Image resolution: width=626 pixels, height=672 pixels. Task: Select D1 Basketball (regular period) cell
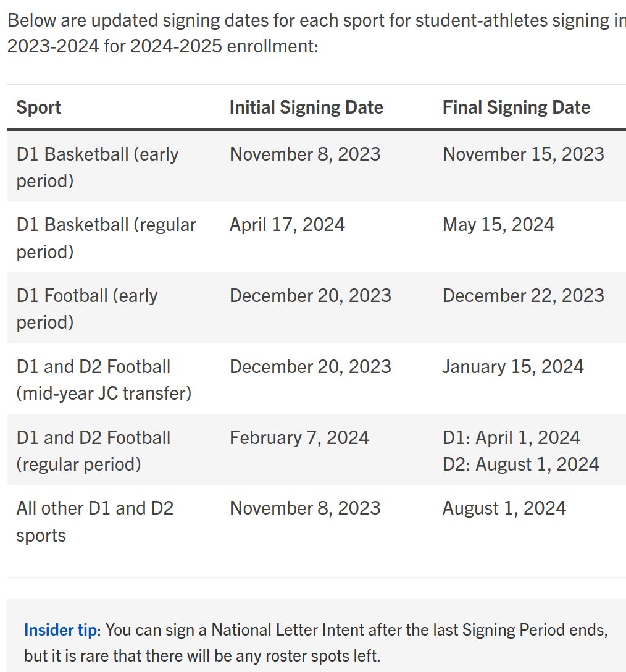click(x=106, y=238)
